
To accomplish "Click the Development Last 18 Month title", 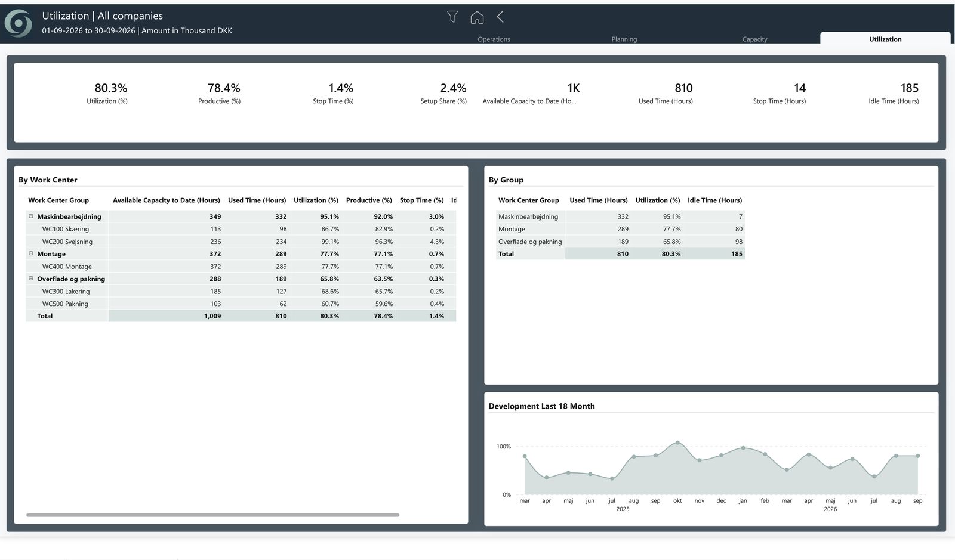I will [541, 406].
